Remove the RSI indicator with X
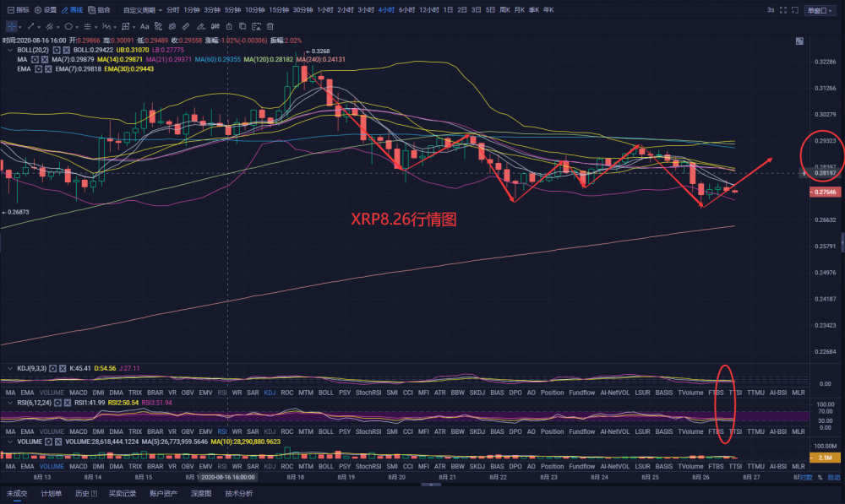The width and height of the screenshot is (845, 504). (x=68, y=403)
